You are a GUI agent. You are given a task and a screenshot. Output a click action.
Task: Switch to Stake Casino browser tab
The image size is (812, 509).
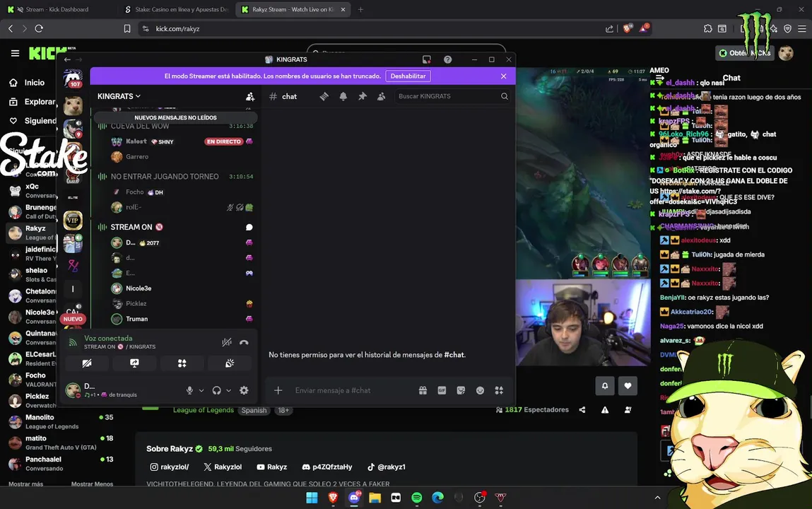(176, 9)
